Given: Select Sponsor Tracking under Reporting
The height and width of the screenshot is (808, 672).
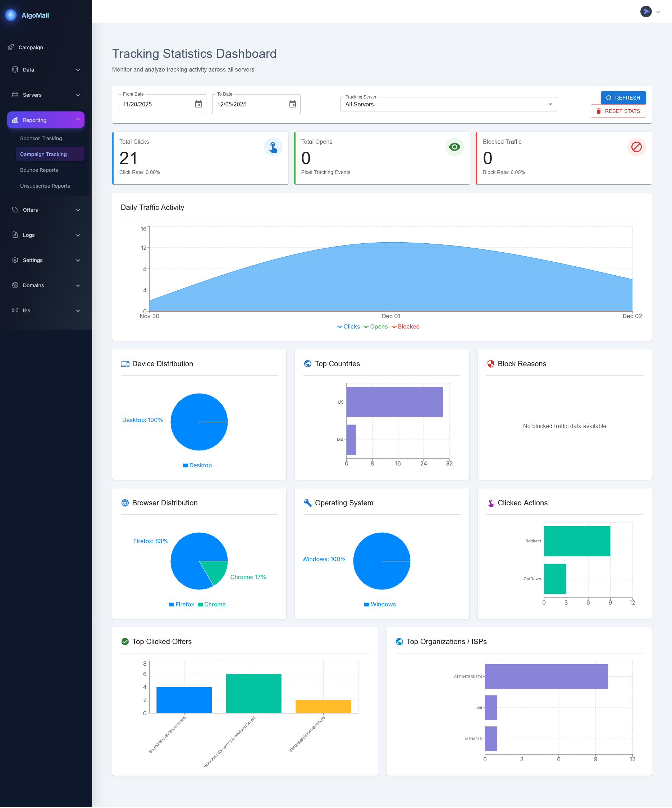Looking at the screenshot, I should [41, 138].
